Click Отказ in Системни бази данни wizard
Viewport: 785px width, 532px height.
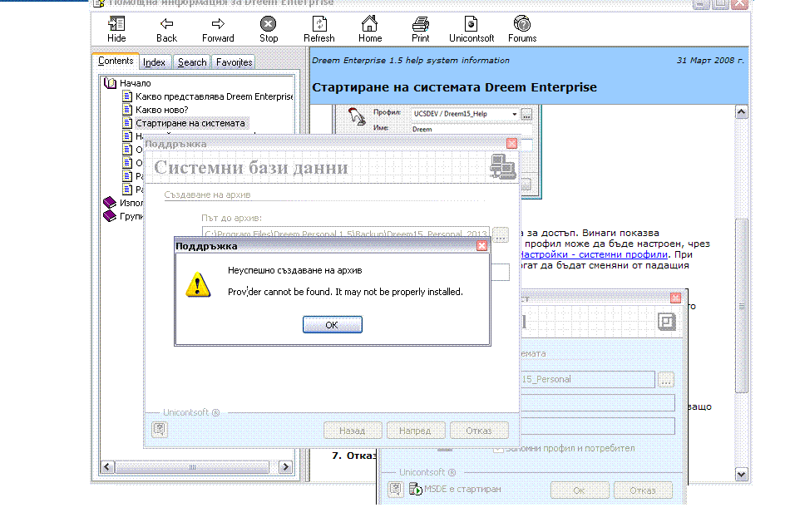(x=479, y=431)
